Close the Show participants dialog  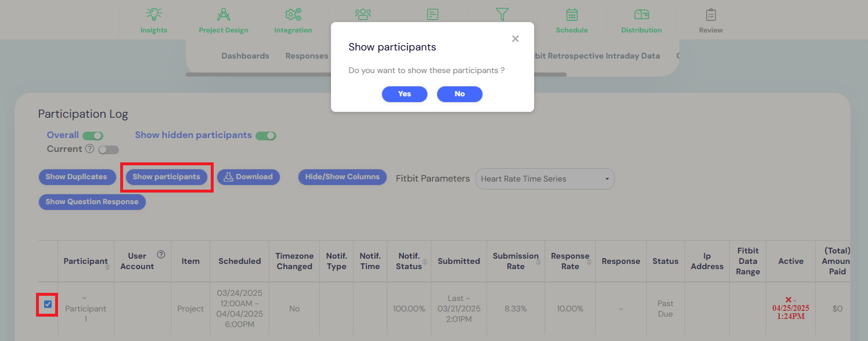[515, 39]
